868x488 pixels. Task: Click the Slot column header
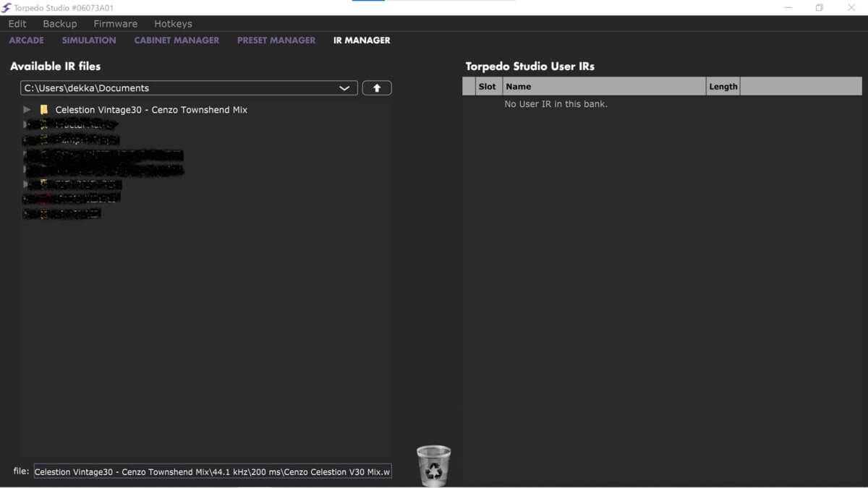tap(488, 87)
